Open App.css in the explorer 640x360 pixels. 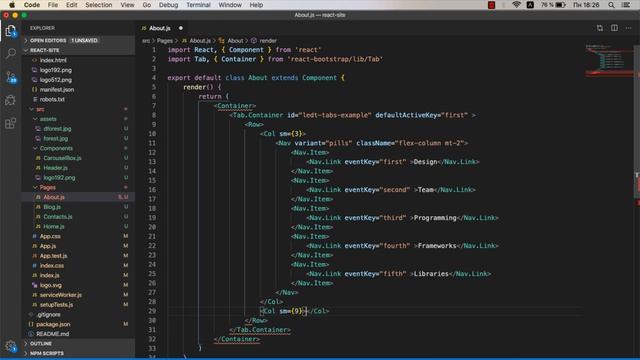click(x=50, y=236)
